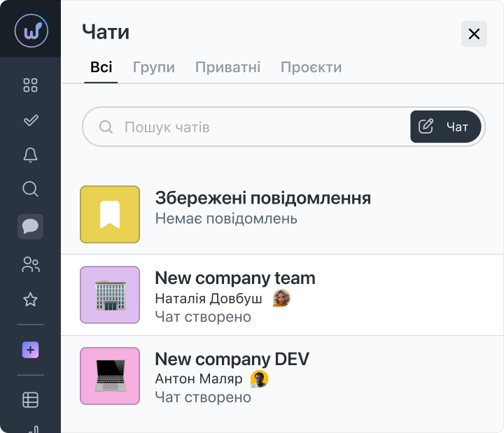
Task: Create a new chat with Чат button
Action: click(446, 127)
